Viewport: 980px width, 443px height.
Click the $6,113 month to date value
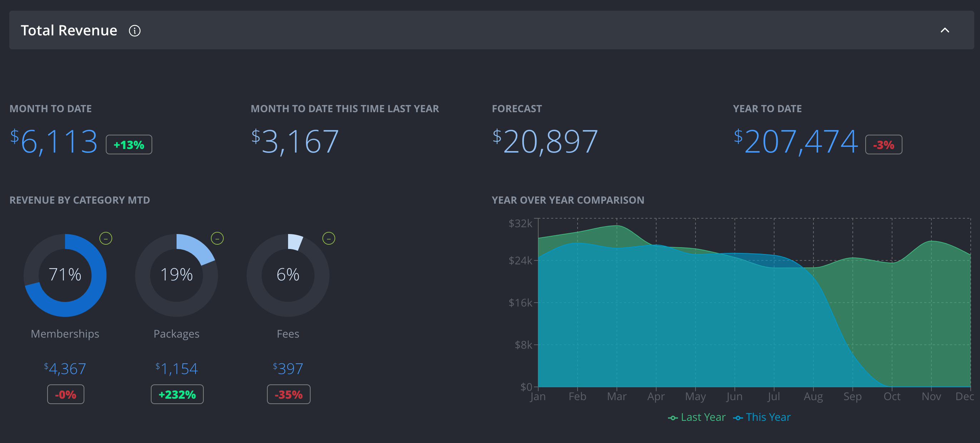[x=54, y=141]
